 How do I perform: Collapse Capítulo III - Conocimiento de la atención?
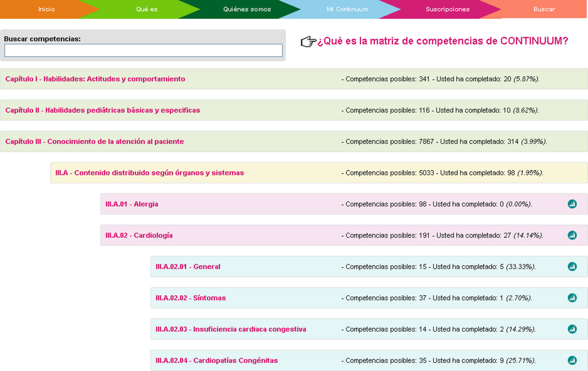(94, 142)
